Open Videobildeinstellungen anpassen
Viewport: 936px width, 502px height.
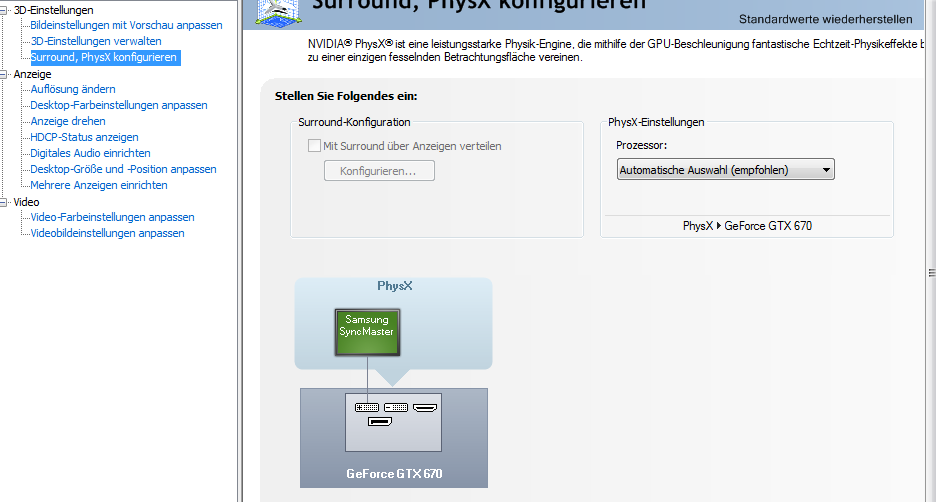(x=107, y=233)
